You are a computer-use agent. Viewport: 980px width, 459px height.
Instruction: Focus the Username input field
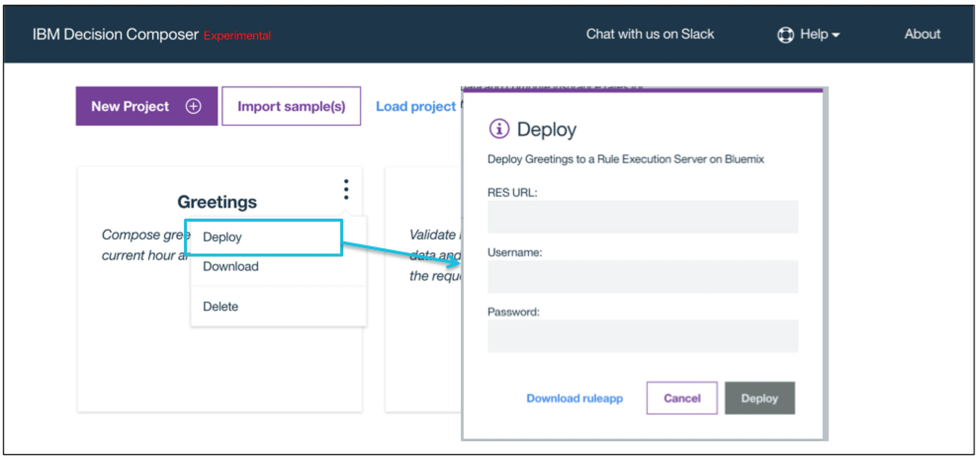click(643, 276)
